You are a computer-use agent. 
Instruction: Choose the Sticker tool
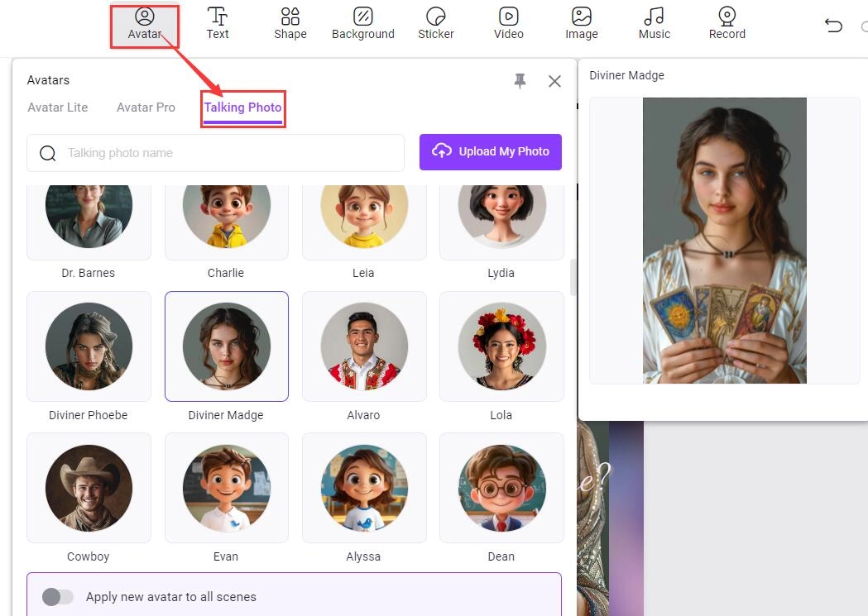tap(436, 23)
